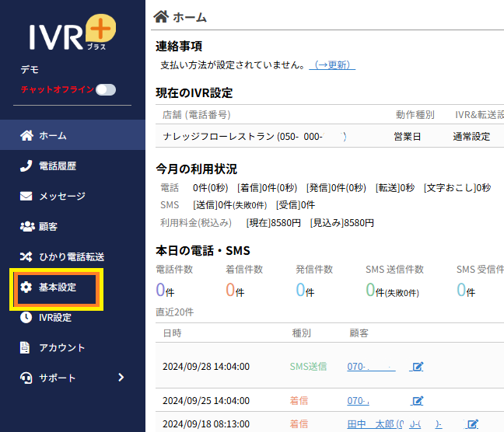Open the メッセージ menu item
This screenshot has height=432, width=504.
click(62, 197)
